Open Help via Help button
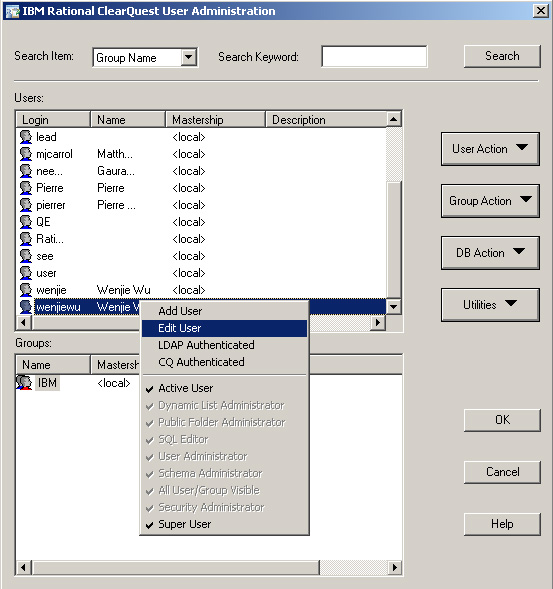The width and height of the screenshot is (553, 589). (502, 524)
